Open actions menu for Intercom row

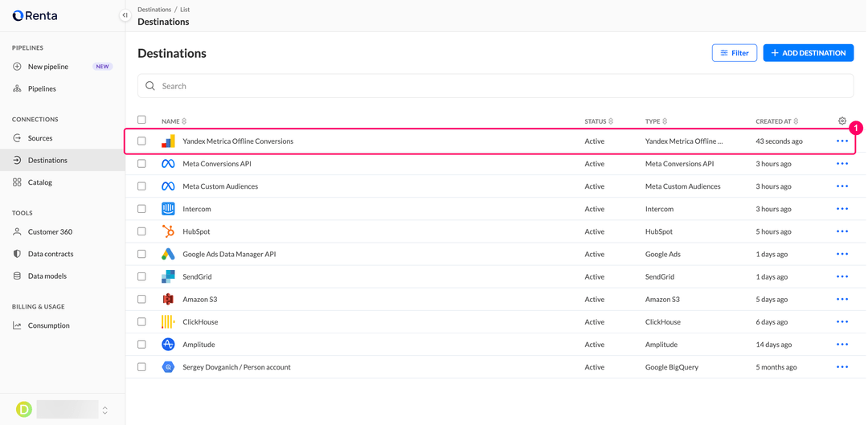pyautogui.click(x=842, y=209)
